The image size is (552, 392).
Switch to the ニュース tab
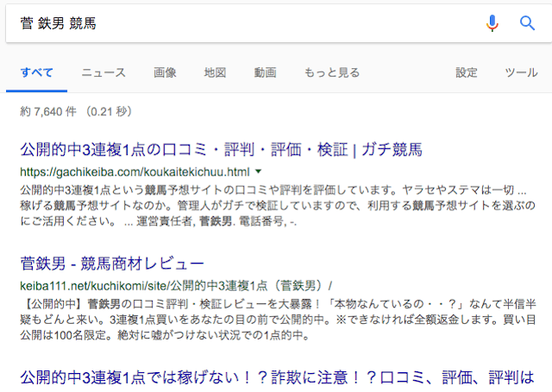point(103,72)
